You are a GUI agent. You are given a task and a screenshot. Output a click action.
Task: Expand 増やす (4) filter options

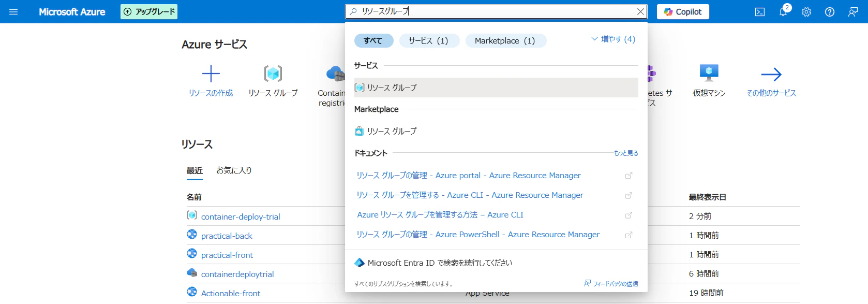(x=613, y=39)
